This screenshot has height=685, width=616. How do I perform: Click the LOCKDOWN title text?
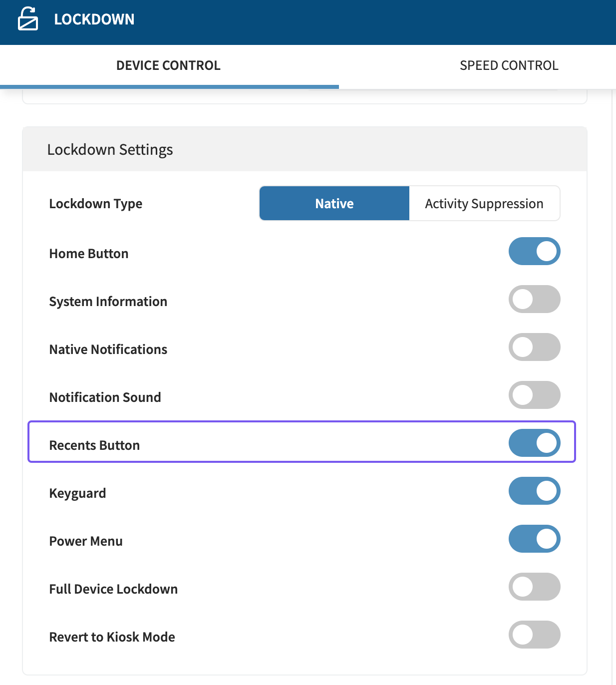[x=94, y=19]
